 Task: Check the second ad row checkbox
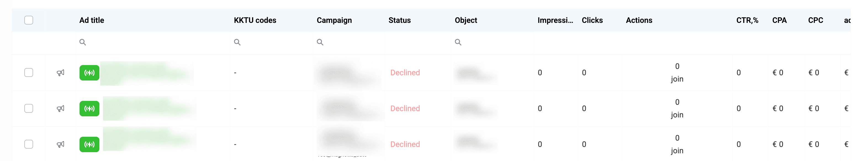pyautogui.click(x=29, y=108)
